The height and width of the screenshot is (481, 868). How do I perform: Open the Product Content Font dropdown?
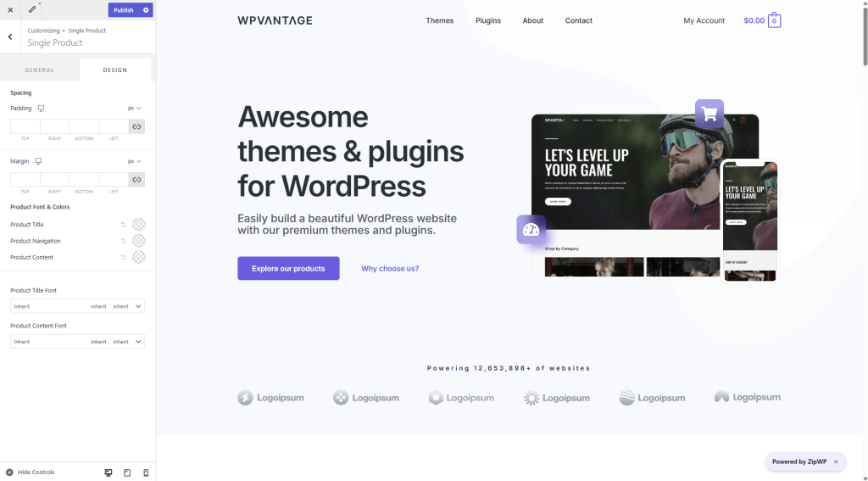click(x=77, y=342)
